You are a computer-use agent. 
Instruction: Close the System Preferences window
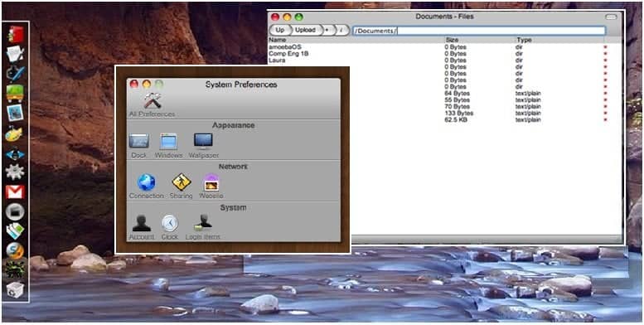click(x=134, y=85)
